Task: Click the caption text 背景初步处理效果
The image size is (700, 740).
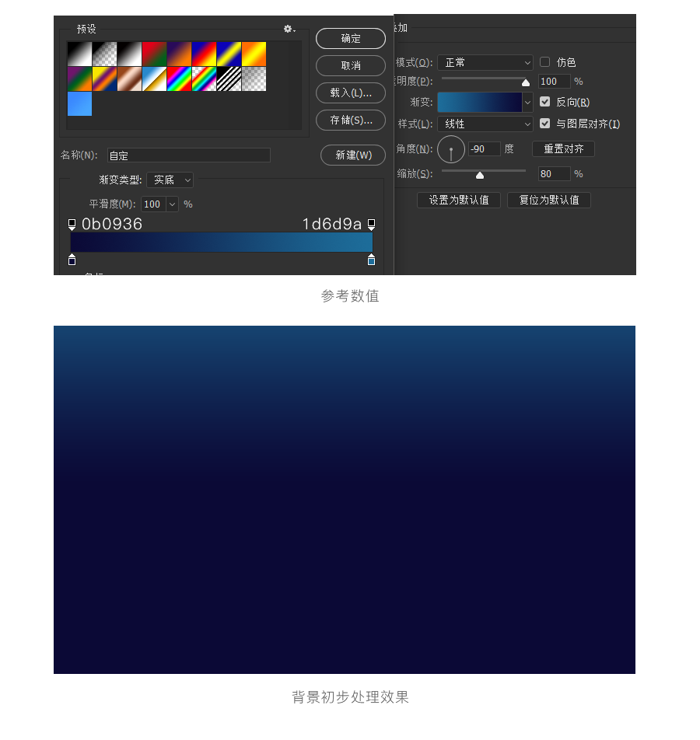Action: click(350, 697)
